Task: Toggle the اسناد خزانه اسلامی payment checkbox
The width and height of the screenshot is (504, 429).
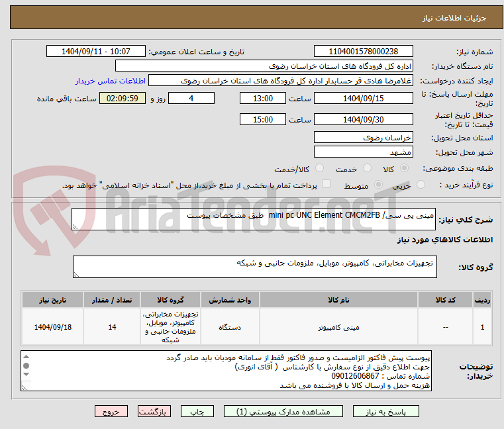Action: click(327, 184)
